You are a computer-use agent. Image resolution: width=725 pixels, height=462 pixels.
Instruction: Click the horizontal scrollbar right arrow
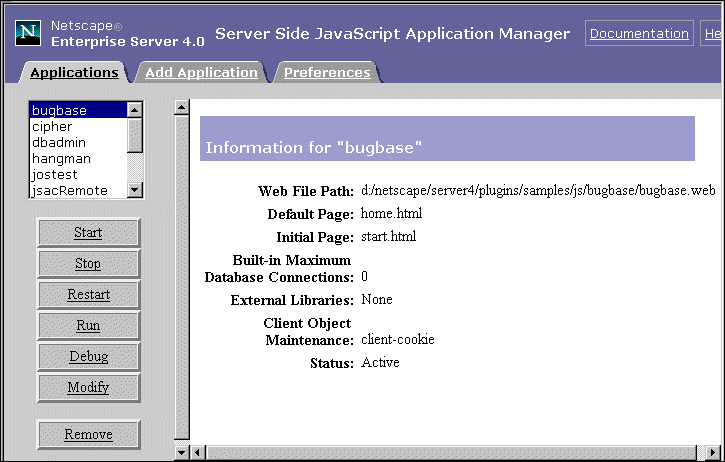713,452
